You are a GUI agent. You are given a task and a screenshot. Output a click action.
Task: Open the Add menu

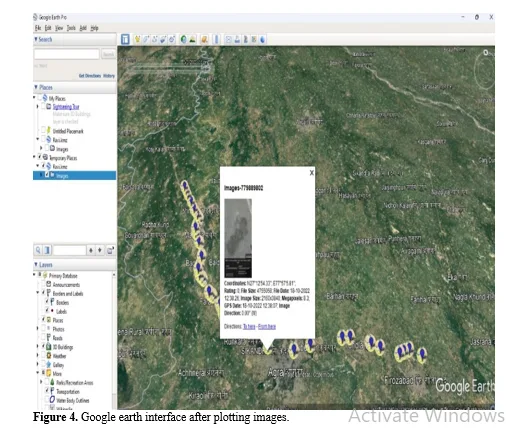pos(83,28)
